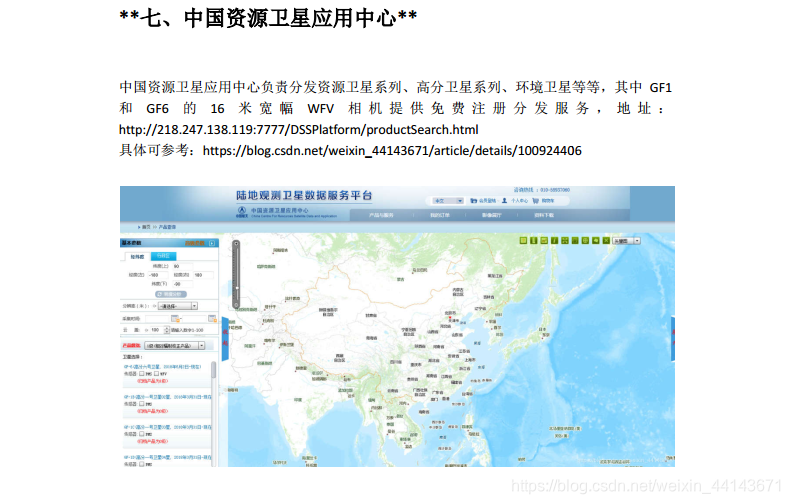This screenshot has width=790, height=504.
Task: Click the upper latitude field showing 90
Action: point(183,267)
